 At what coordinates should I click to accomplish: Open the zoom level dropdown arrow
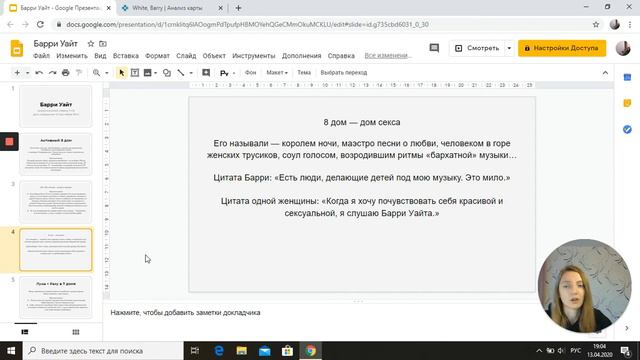click(107, 73)
